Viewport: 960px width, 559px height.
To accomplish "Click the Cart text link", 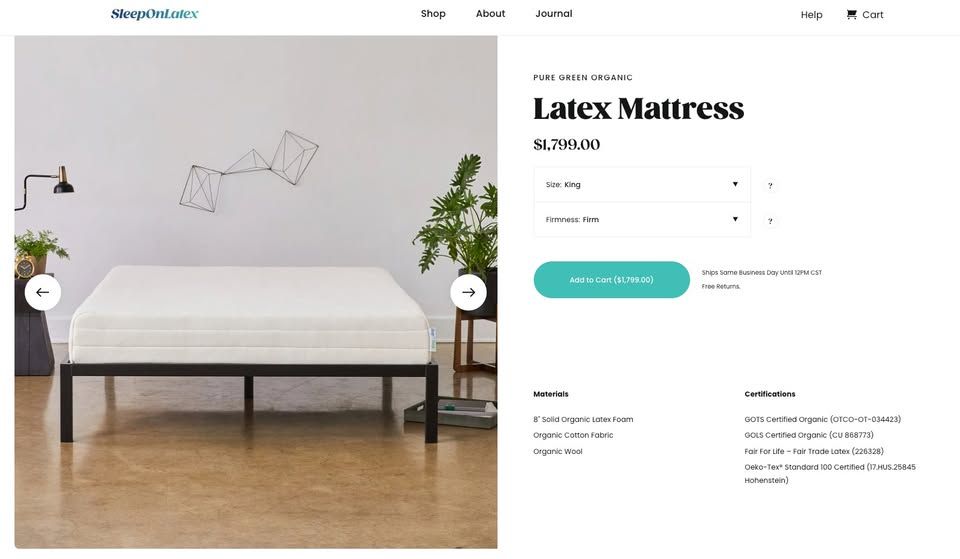I will click(x=872, y=15).
